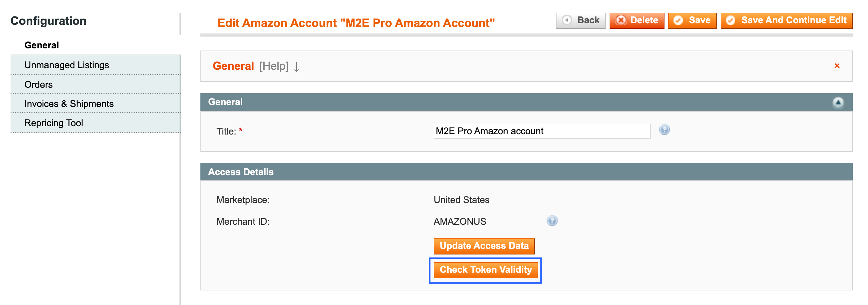Expand the Access Details section header
The height and width of the screenshot is (305, 868).
241,172
